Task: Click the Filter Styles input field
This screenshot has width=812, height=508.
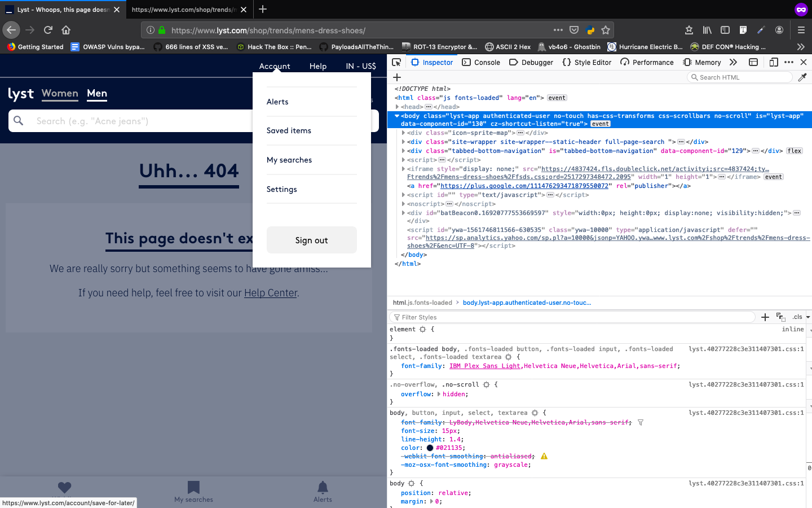Action: [x=572, y=317]
